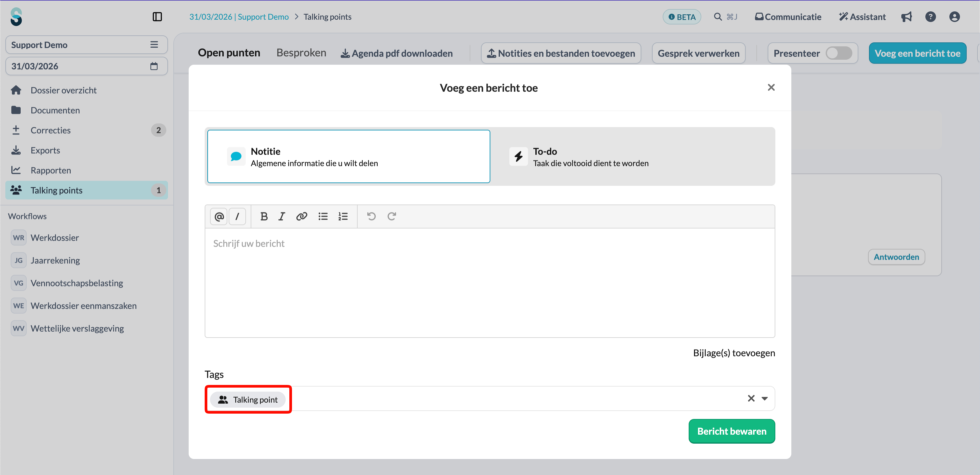Open the calendar icon for 31/03/2026
This screenshot has width=980, height=475.
pyautogui.click(x=154, y=66)
